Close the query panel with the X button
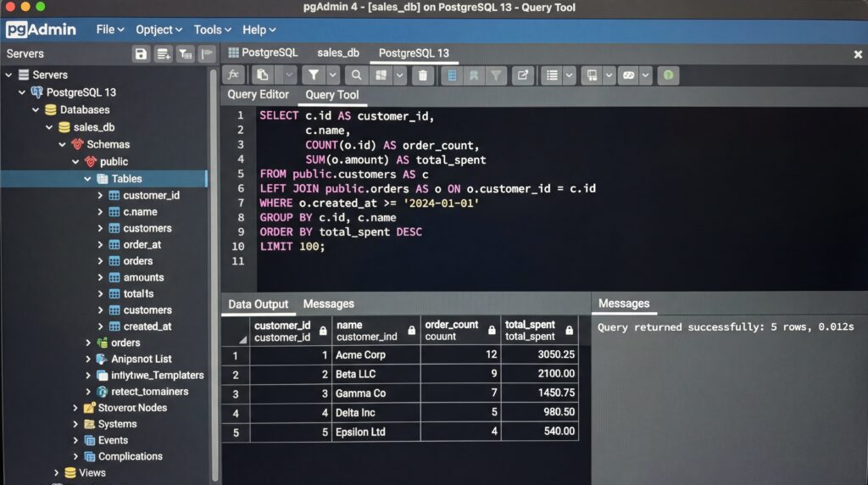Viewport: 868px width, 485px height. point(858,54)
